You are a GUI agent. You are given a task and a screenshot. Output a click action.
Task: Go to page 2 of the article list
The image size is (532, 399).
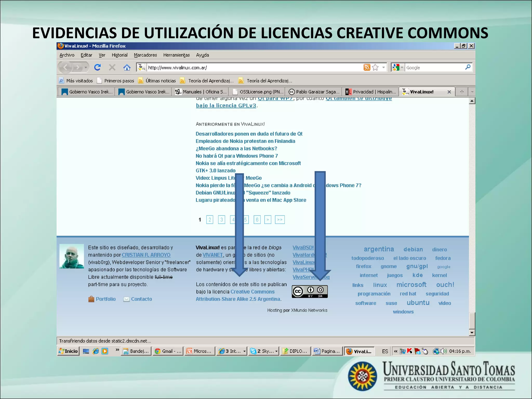click(x=209, y=220)
